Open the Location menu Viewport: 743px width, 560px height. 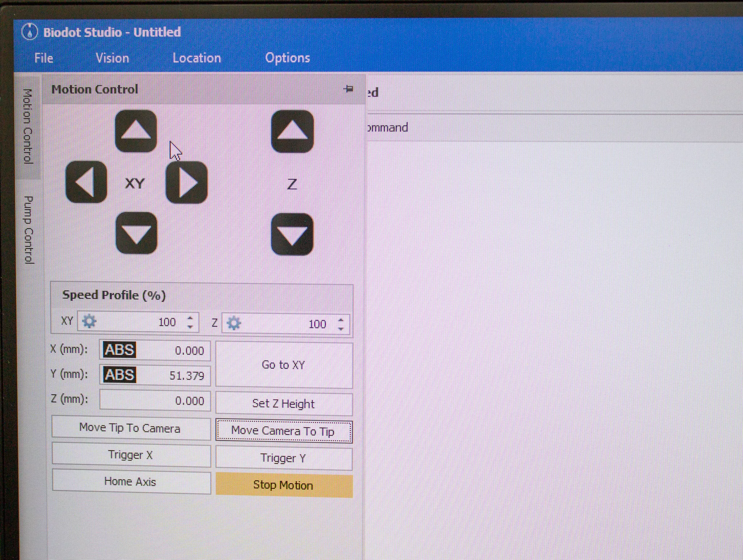tap(197, 58)
